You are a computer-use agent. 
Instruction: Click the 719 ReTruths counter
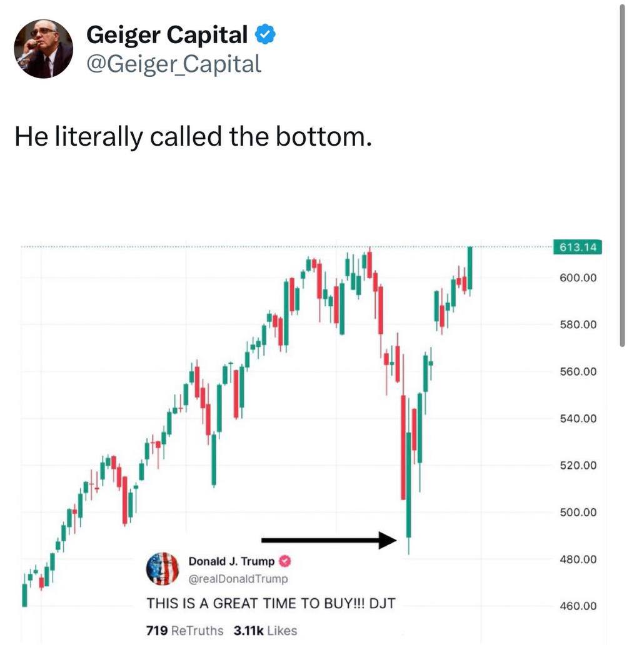(184, 631)
